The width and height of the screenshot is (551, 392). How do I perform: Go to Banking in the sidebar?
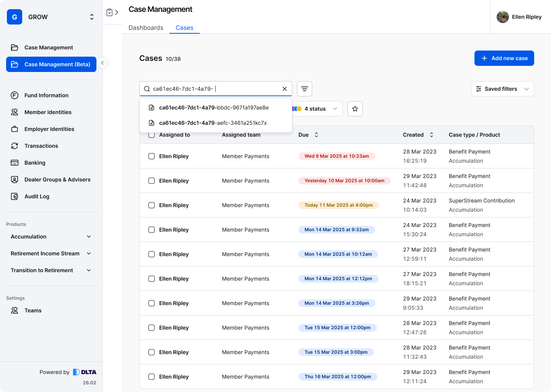[35, 163]
